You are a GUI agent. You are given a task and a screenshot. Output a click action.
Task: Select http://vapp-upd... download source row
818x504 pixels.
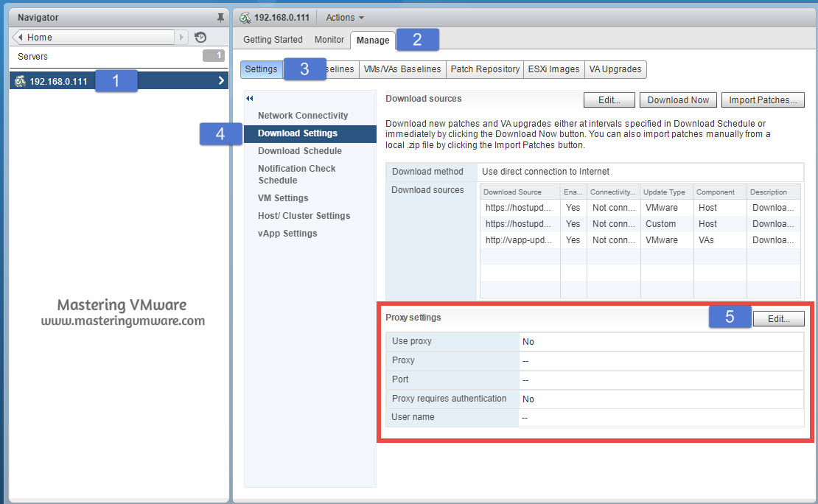pos(640,240)
